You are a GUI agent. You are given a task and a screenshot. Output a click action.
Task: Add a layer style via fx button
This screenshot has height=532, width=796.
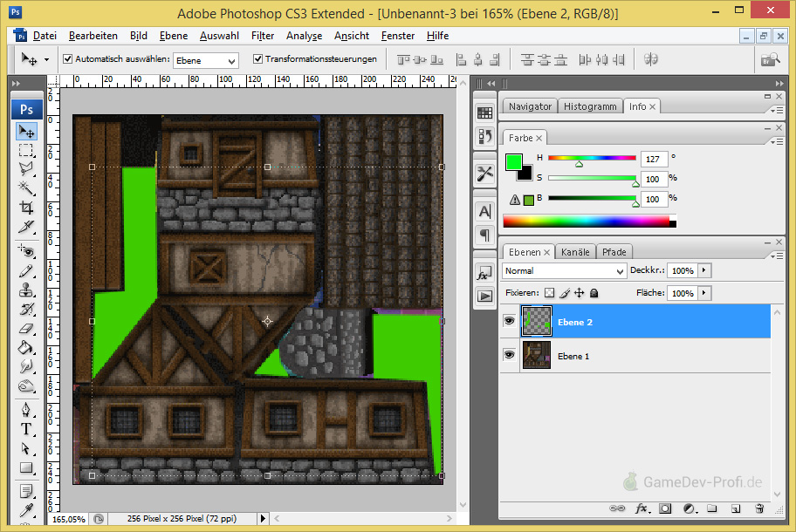pyautogui.click(x=642, y=508)
